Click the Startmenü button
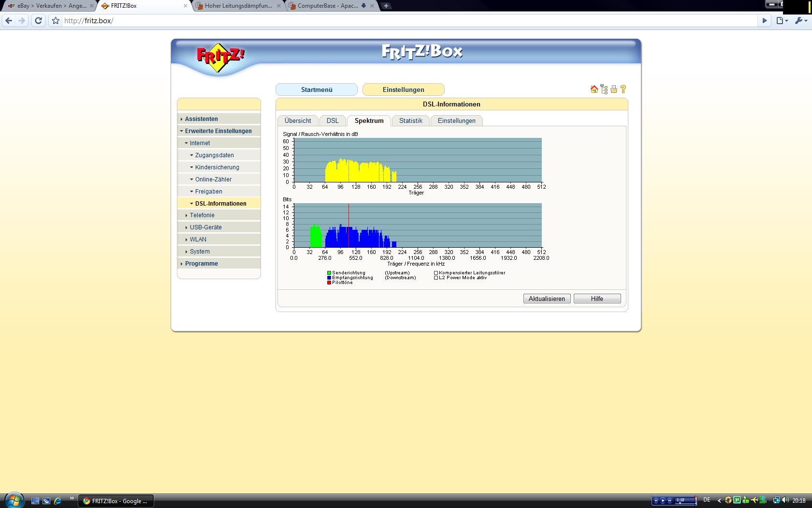Screen dimensions: 812x508 pos(317,90)
